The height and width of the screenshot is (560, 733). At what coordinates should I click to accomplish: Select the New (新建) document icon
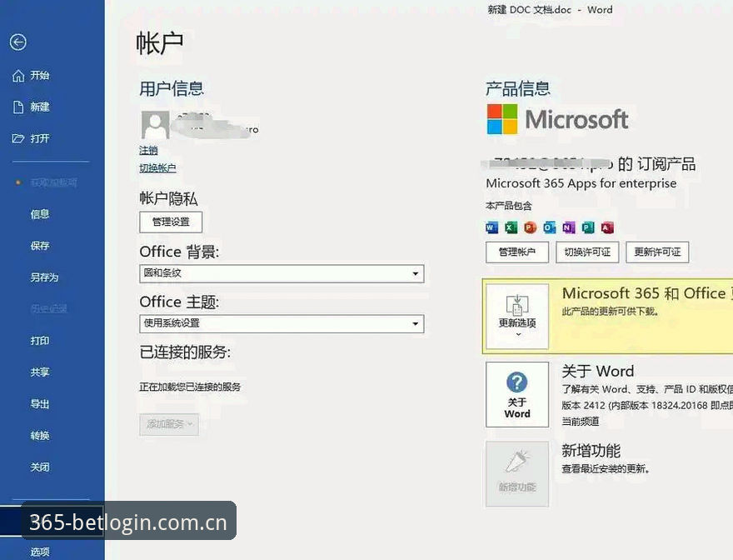coord(18,107)
